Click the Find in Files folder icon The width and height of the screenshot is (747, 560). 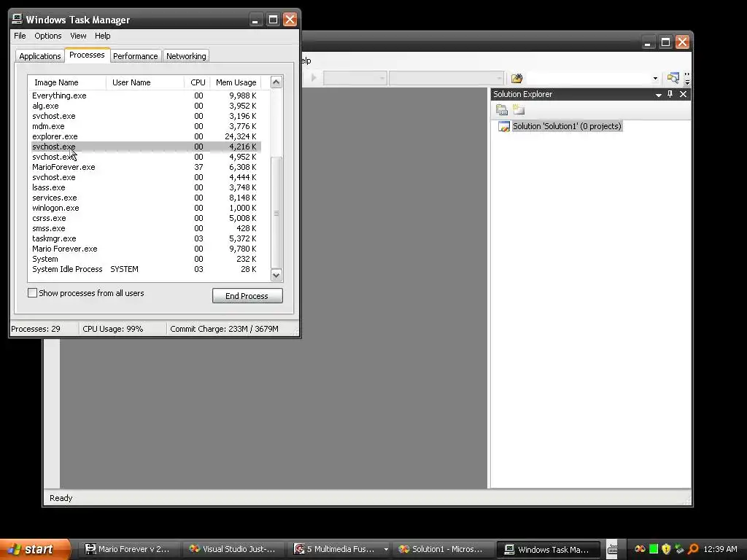click(517, 78)
